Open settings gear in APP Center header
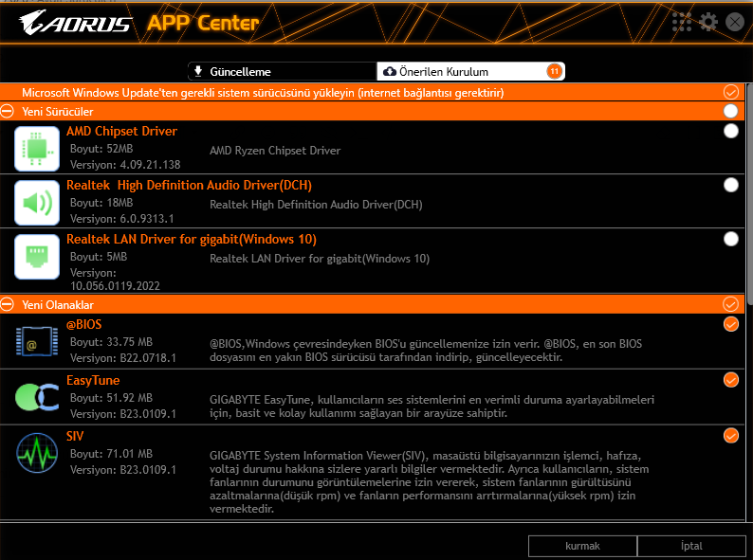753x560 pixels. tap(708, 22)
